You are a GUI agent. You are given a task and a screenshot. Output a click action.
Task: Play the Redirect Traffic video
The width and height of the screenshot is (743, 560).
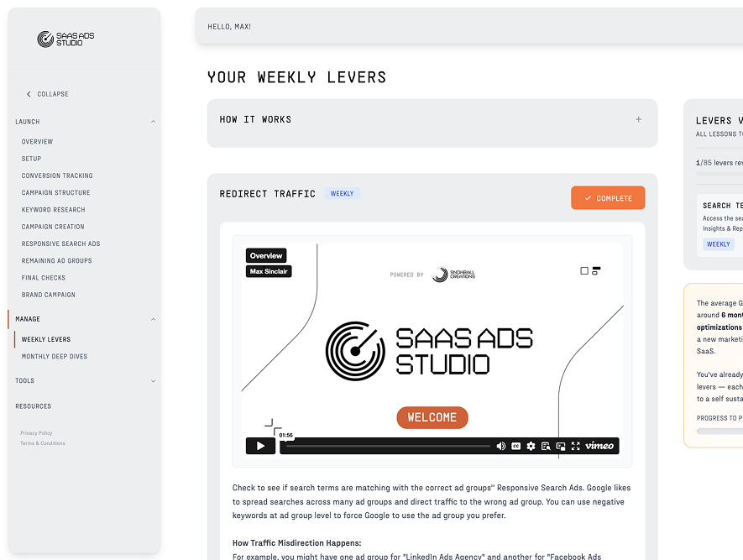pos(260,446)
